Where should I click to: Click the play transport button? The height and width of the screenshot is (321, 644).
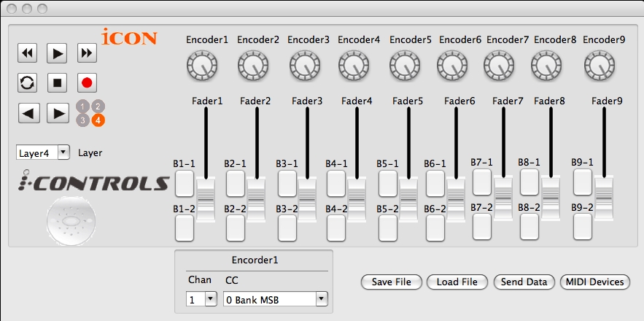57,53
